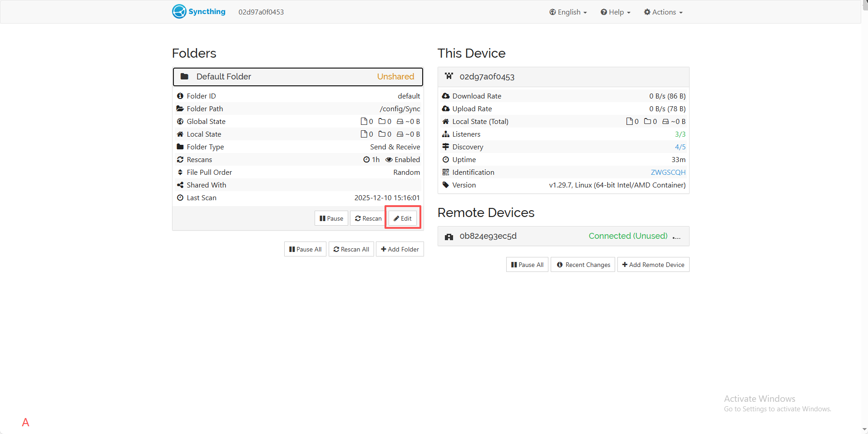Click the remote device 0b824e93ec5d identicon
868x434 pixels.
[449, 237]
